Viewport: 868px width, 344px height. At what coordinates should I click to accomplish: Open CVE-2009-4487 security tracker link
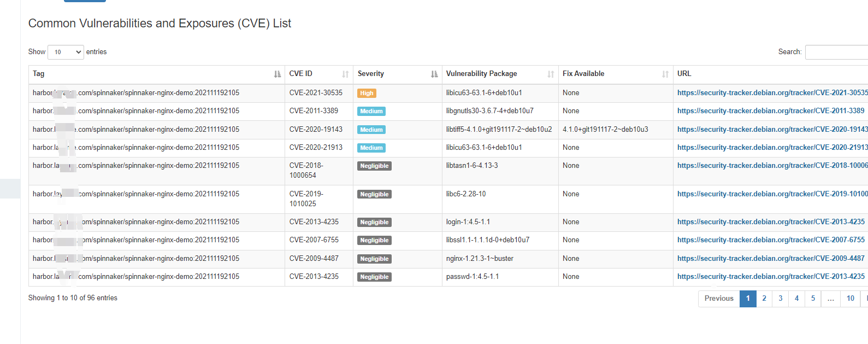[x=771, y=259]
